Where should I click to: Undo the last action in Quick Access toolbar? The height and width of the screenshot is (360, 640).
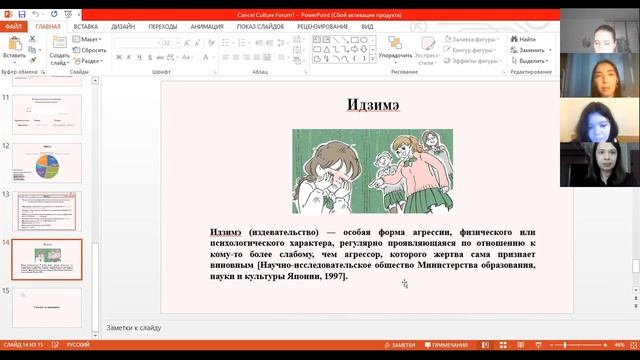(36, 15)
